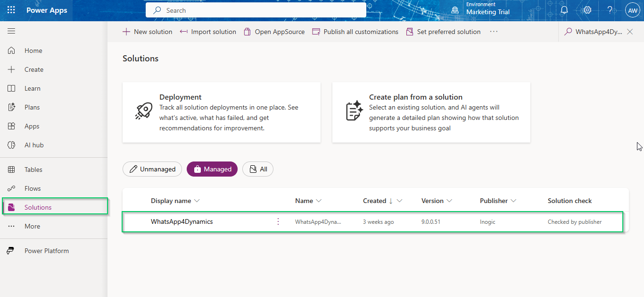The width and height of the screenshot is (644, 297).
Task: Collapse the left navigation hamburger menu
Action: 11,31
